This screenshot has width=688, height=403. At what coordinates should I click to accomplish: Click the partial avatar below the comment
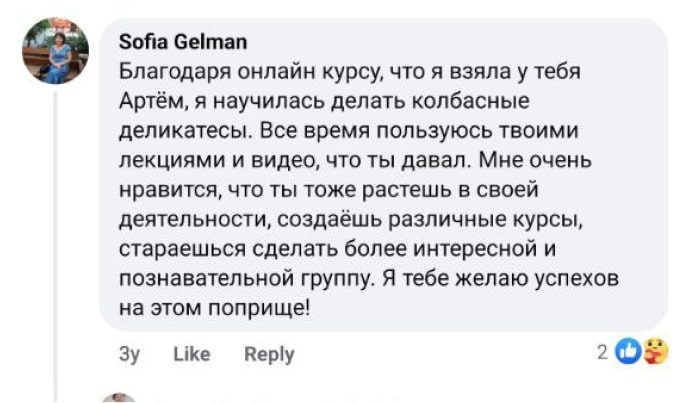(119, 398)
